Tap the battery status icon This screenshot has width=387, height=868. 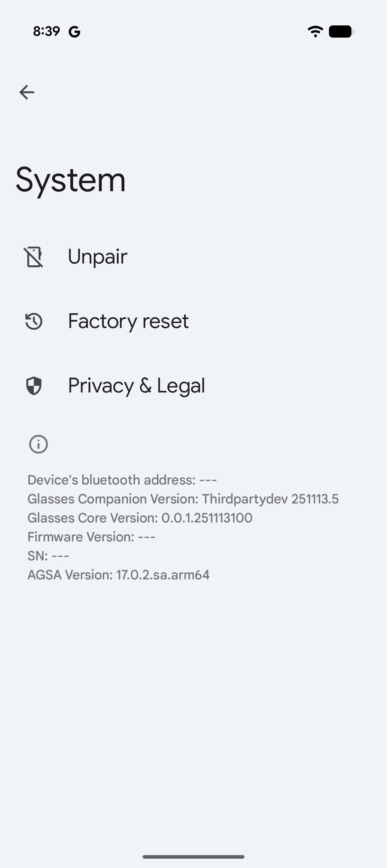[x=341, y=32]
